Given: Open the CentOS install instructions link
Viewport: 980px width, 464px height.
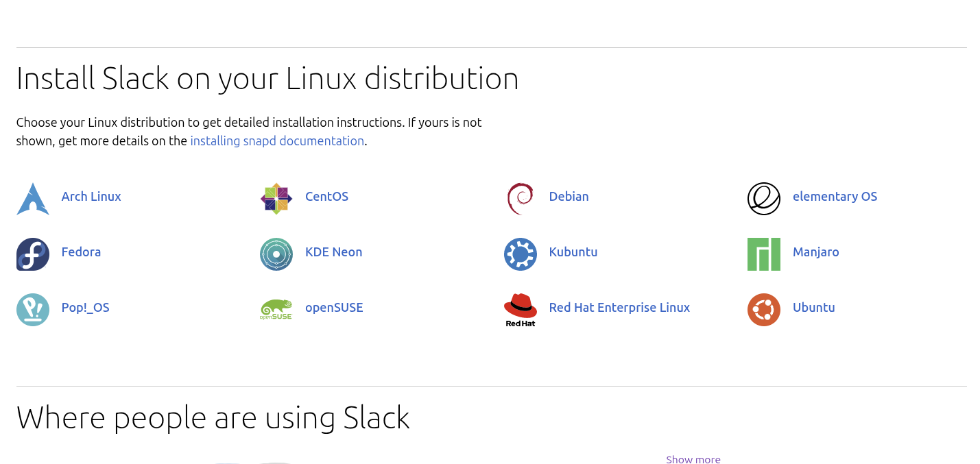Looking at the screenshot, I should (326, 197).
